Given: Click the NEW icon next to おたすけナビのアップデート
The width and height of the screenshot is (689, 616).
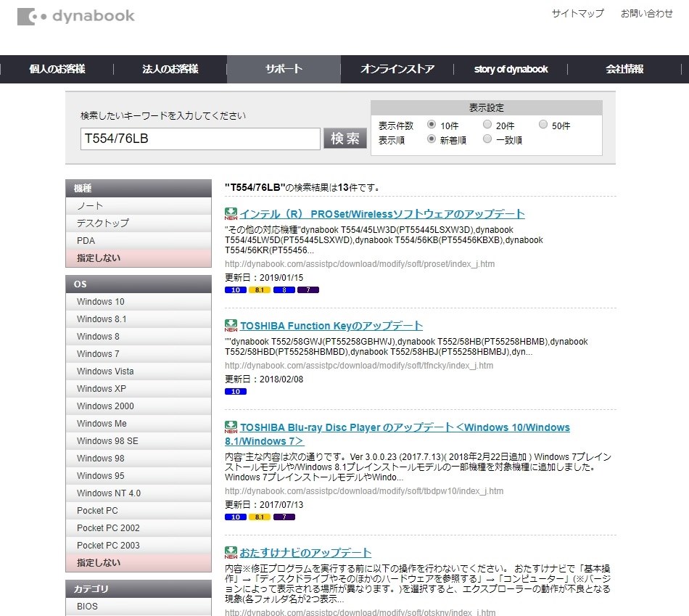Looking at the screenshot, I should click(x=231, y=553).
